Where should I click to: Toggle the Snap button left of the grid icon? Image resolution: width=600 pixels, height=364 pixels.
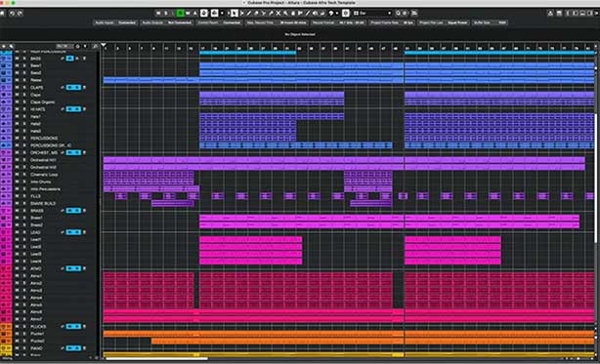[345, 13]
